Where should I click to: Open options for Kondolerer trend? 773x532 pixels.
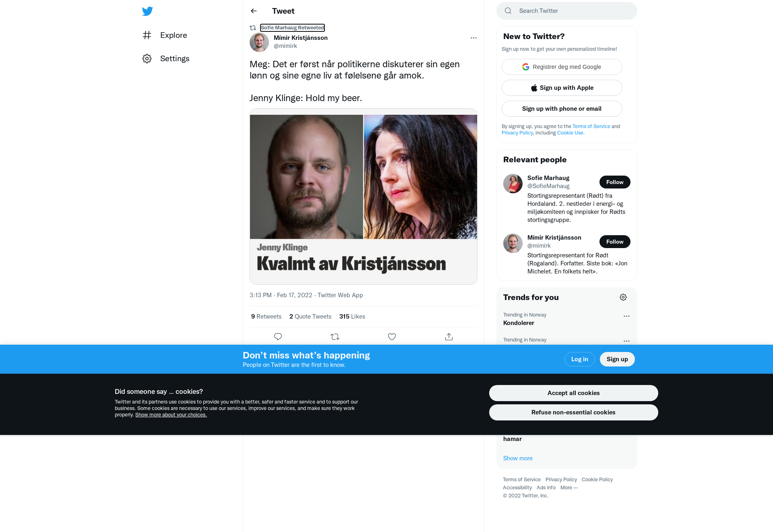(x=626, y=316)
